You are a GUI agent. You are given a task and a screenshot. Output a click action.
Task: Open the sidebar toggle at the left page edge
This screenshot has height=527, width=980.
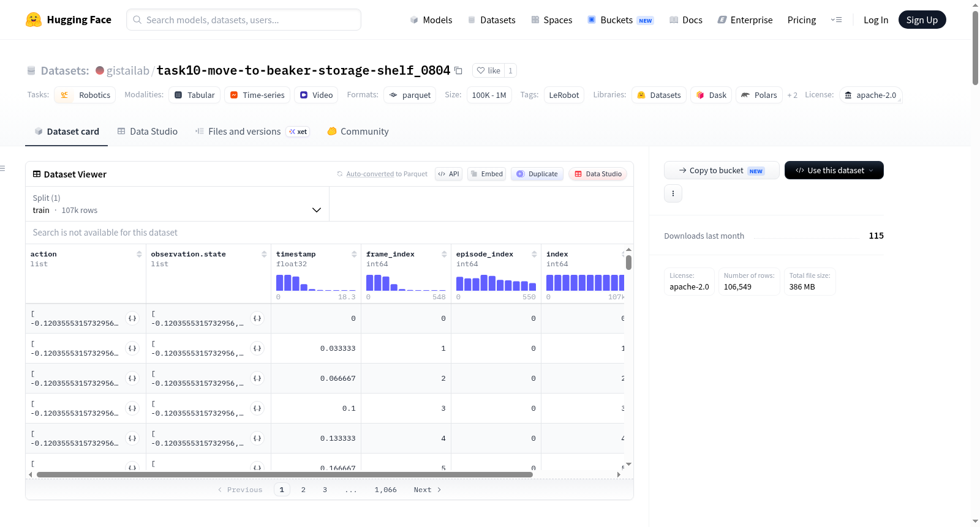2,168
